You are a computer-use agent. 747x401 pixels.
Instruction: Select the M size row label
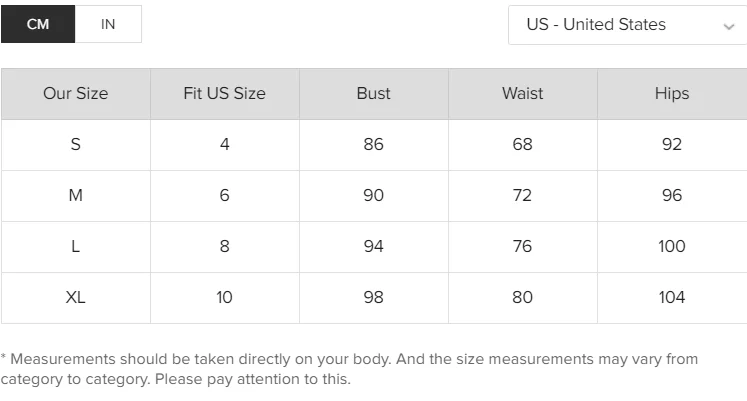[x=76, y=196]
